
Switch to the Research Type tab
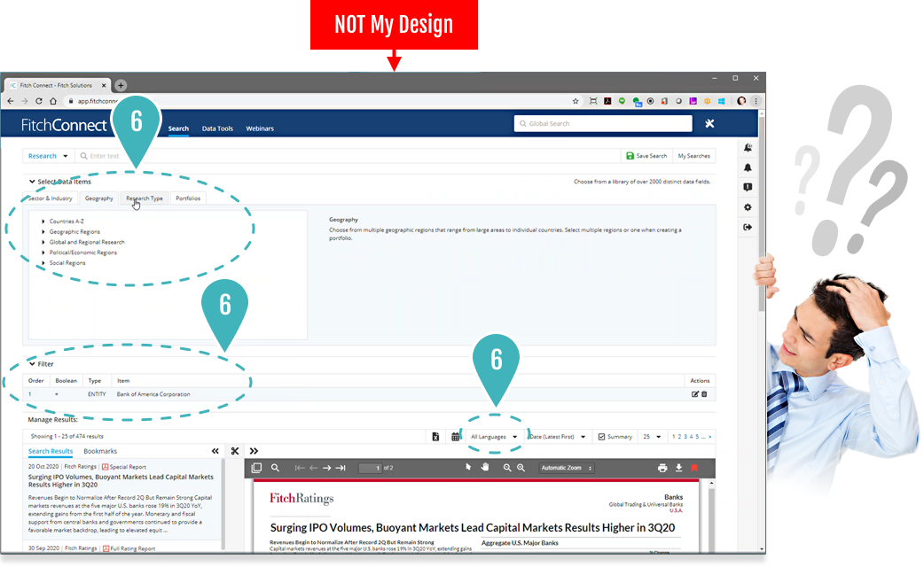[x=145, y=198]
